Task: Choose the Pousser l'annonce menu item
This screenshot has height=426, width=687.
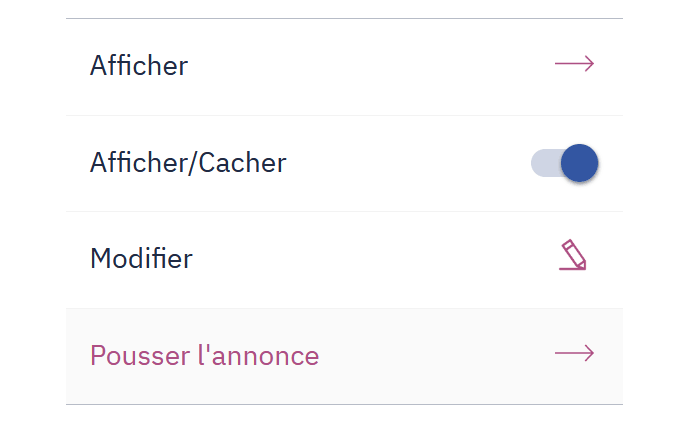Action: 344,356
